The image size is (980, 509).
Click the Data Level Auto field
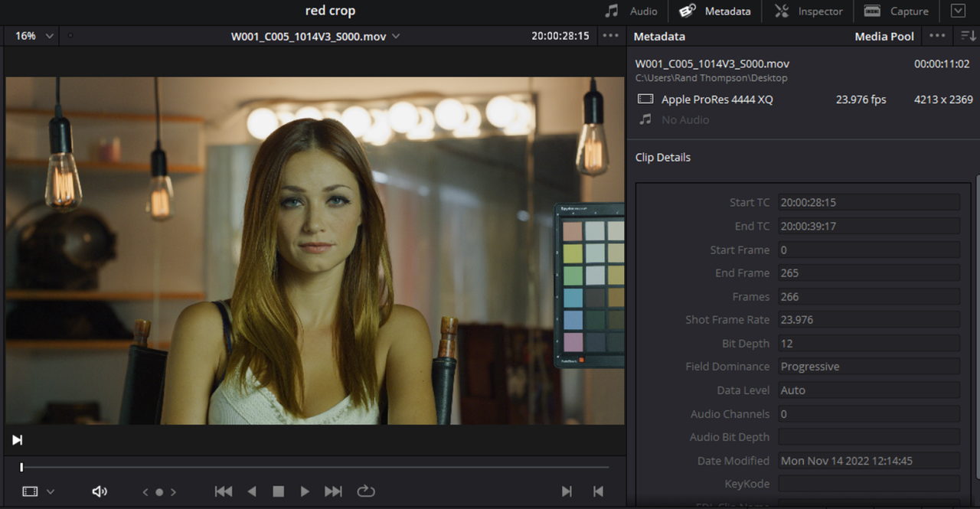pyautogui.click(x=869, y=390)
